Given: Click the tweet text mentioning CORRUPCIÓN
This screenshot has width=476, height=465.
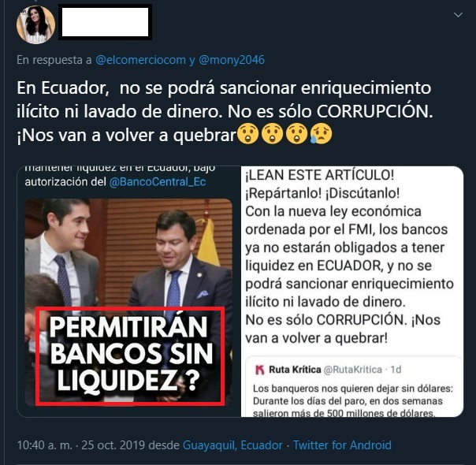Looking at the screenshot, I should (225, 111).
